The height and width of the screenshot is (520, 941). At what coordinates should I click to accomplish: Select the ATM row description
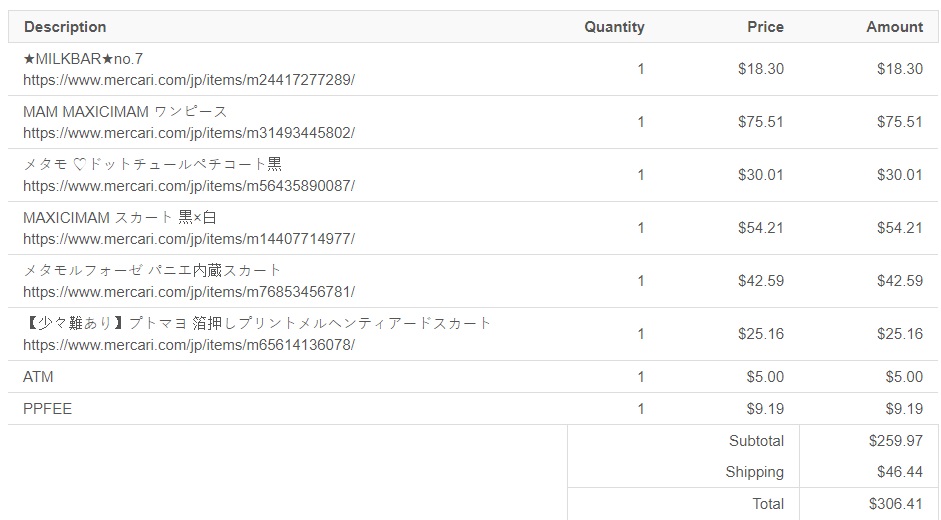tap(39, 377)
